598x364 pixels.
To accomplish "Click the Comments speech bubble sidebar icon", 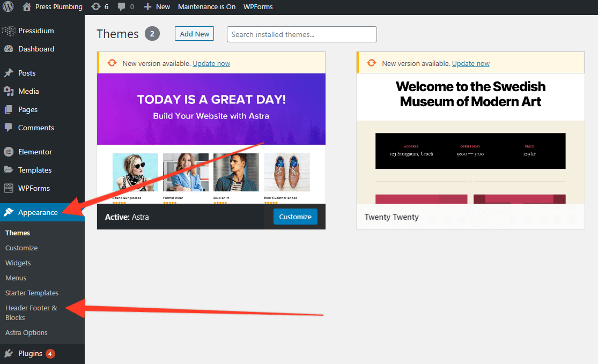I will tap(9, 128).
